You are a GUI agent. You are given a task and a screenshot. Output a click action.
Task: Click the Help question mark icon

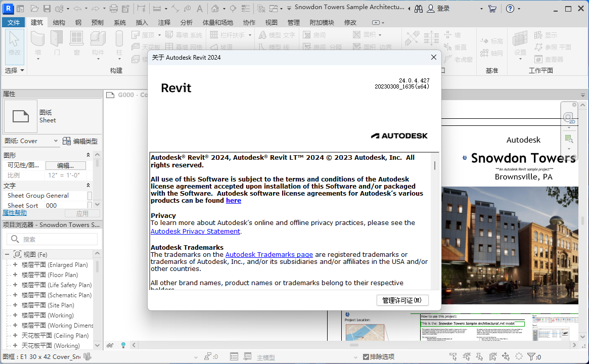tap(510, 9)
